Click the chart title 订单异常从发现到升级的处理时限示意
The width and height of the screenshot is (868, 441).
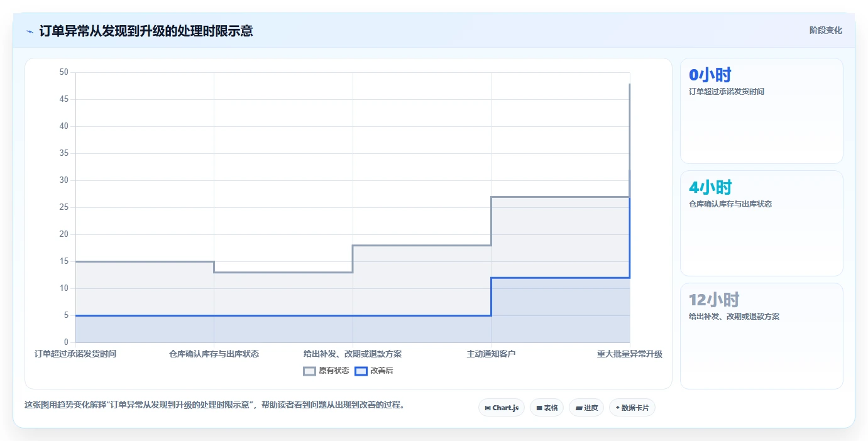(x=146, y=31)
